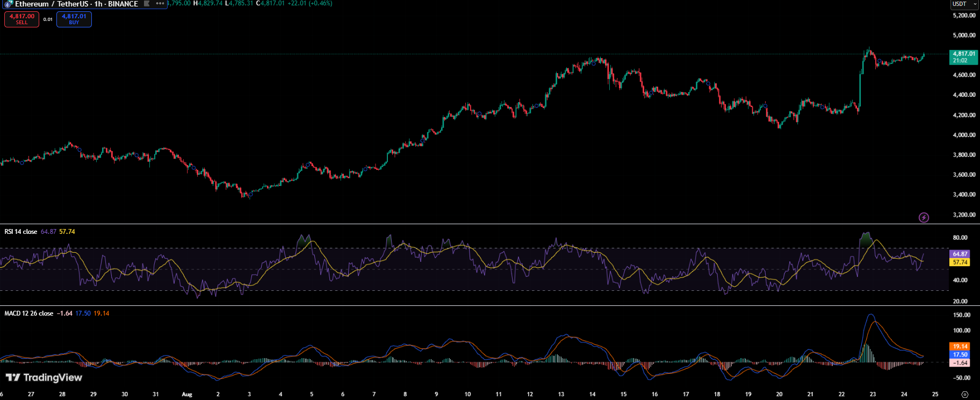Expand the USDT currency dropdown
Screen dimensions: 980x400
(964, 4)
